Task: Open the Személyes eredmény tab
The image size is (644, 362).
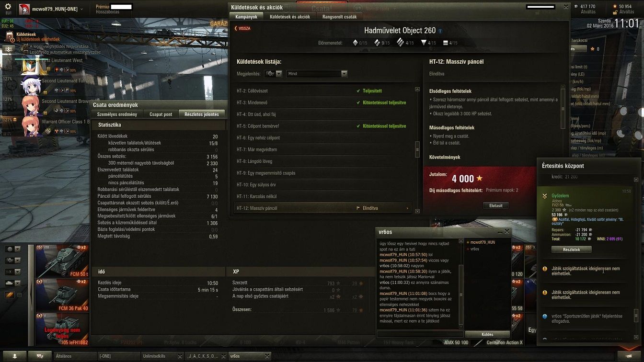Action: click(x=117, y=114)
